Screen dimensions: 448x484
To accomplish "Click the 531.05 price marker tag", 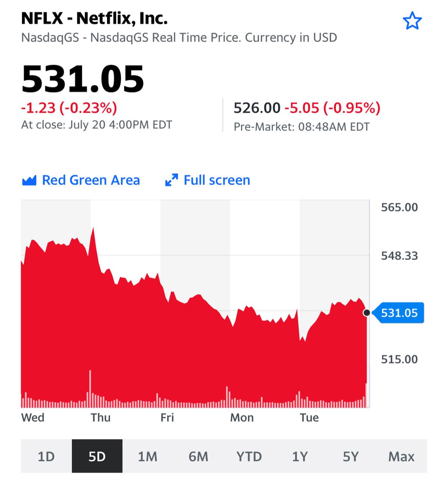I will pos(398,313).
